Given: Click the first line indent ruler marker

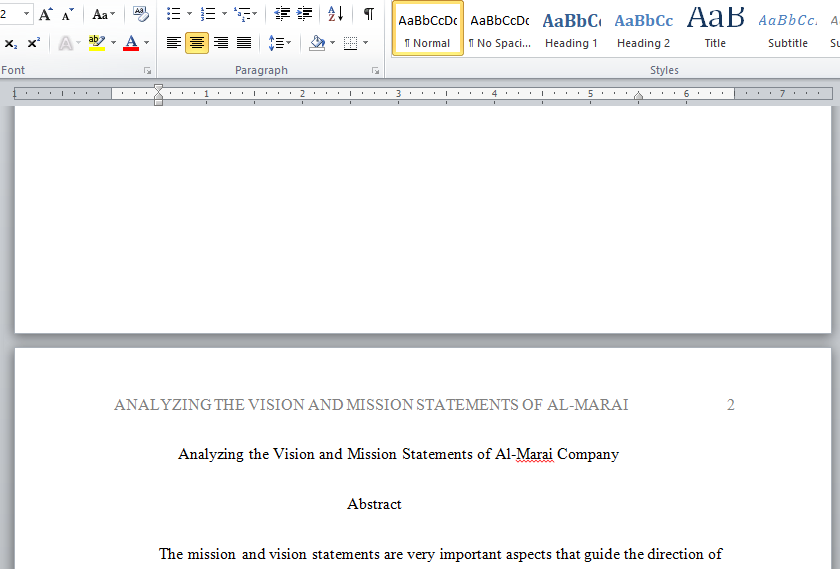Looking at the screenshot, I should tap(159, 88).
